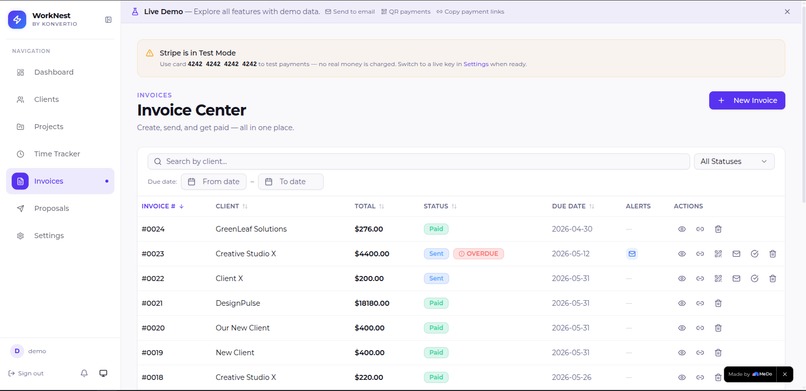Screen dimensions: 806x391
Task: Toggle the display theme monitor icon
Action: (103, 374)
